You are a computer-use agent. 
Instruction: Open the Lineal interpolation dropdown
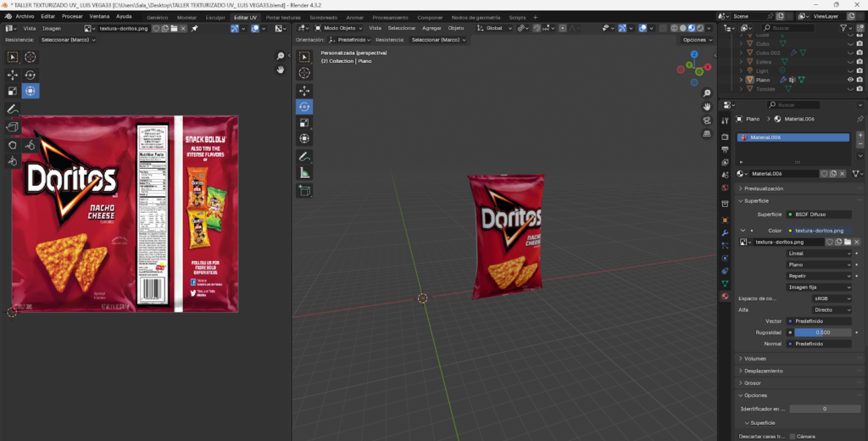(x=819, y=254)
